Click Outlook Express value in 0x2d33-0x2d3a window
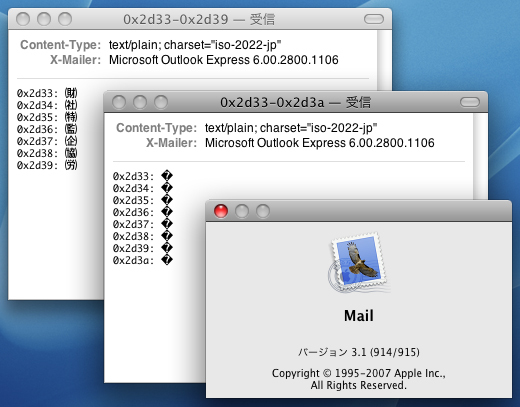The image size is (520, 407). tap(319, 143)
